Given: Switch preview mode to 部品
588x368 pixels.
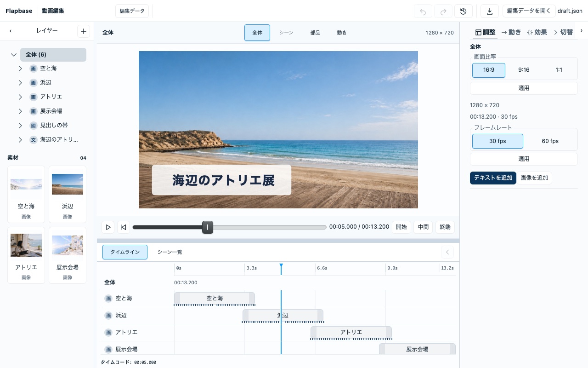Looking at the screenshot, I should (x=315, y=33).
